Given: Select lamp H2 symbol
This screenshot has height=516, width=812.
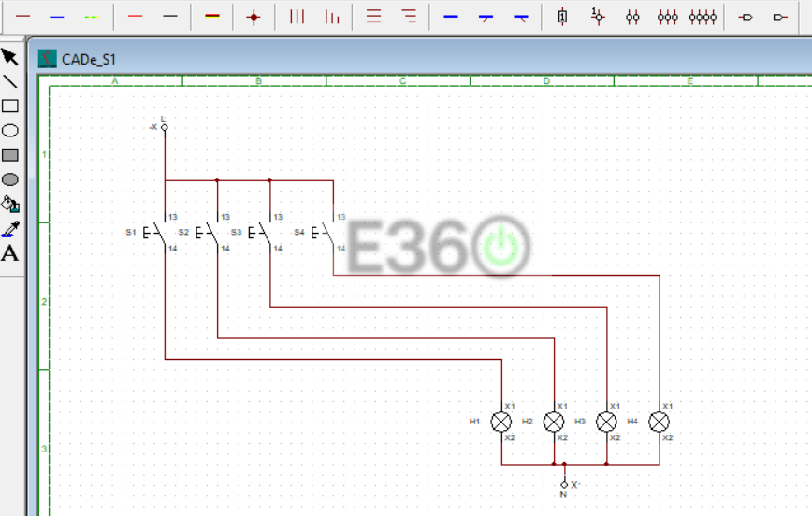Looking at the screenshot, I should [554, 422].
